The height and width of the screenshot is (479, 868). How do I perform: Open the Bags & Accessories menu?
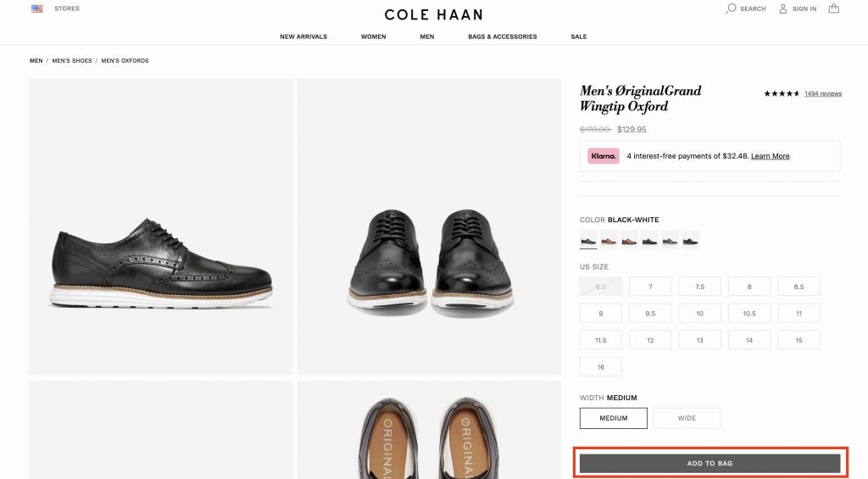click(502, 36)
